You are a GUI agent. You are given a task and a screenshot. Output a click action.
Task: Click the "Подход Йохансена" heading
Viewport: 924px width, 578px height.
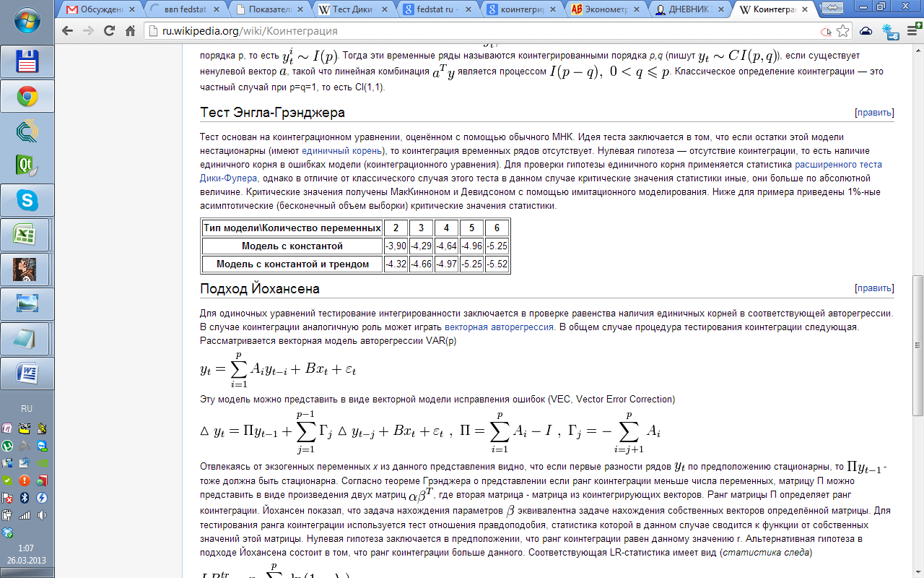point(260,288)
